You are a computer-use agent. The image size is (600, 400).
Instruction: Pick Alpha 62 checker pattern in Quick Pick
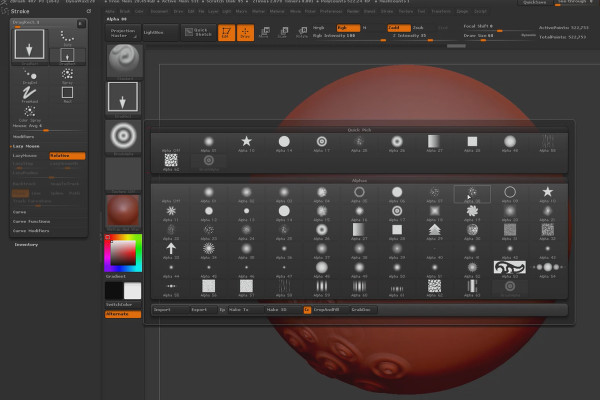[x=171, y=162]
